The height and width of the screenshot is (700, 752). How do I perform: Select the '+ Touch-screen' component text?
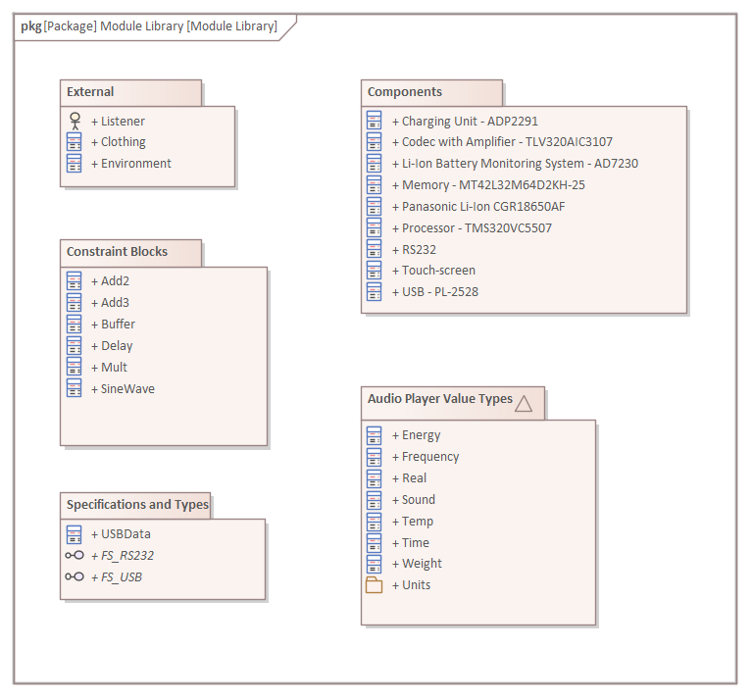[x=433, y=271]
